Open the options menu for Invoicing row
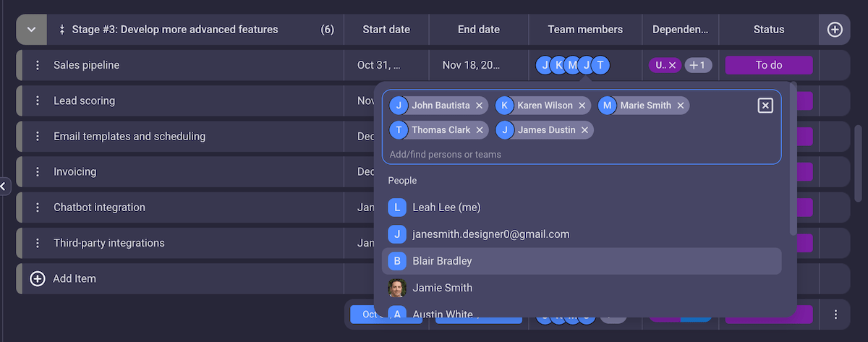Image resolution: width=868 pixels, height=342 pixels. pos(38,171)
